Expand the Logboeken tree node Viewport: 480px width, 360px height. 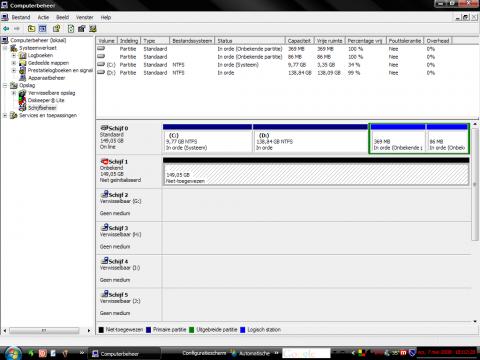coord(14,55)
